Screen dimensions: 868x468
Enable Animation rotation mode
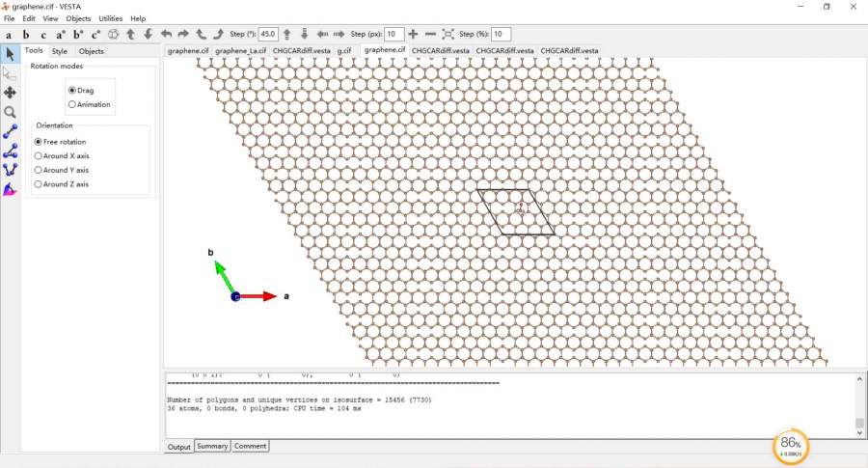[72, 104]
